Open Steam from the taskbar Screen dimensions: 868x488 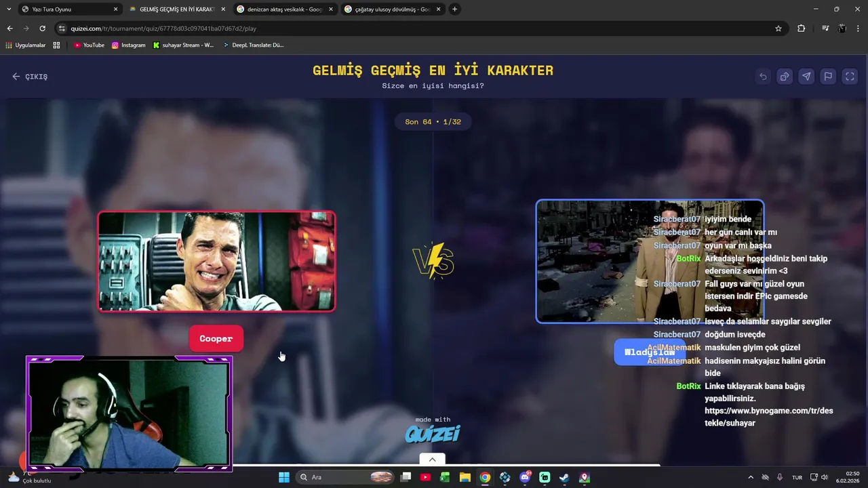564,477
